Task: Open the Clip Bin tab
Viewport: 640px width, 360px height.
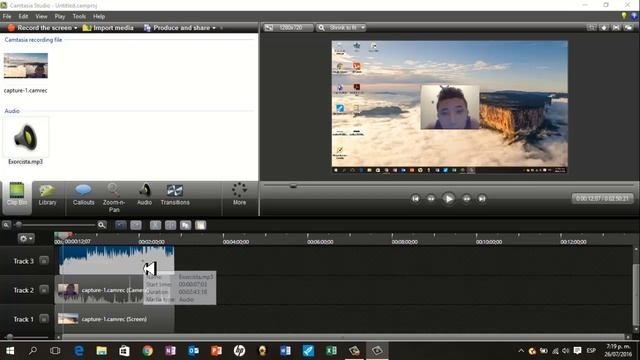Action: tap(17, 198)
